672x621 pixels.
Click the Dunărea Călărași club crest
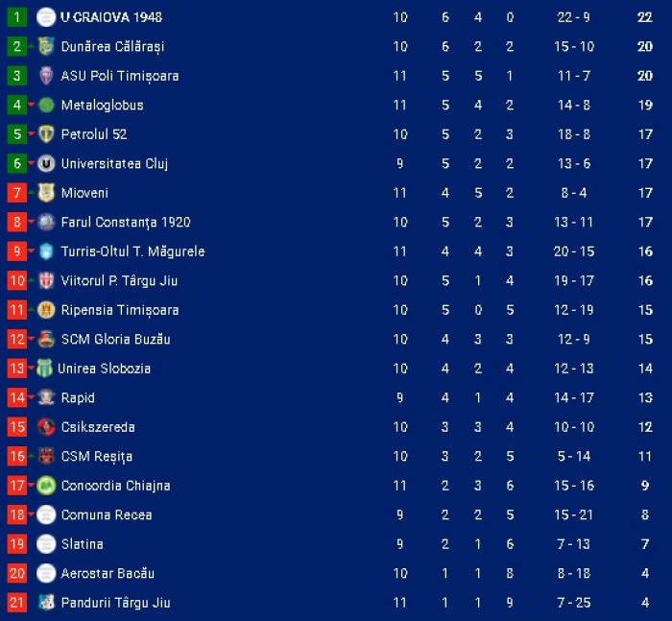(x=46, y=46)
